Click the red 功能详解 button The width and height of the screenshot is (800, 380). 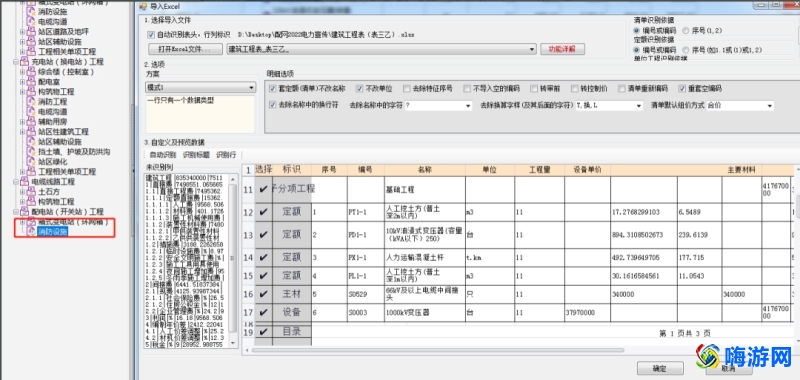562,49
